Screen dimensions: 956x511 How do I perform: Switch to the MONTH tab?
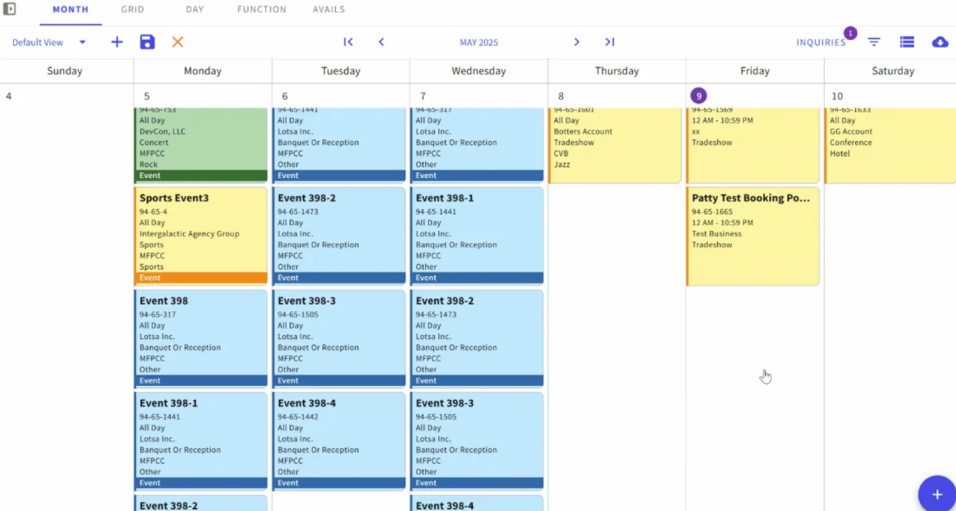coord(71,10)
